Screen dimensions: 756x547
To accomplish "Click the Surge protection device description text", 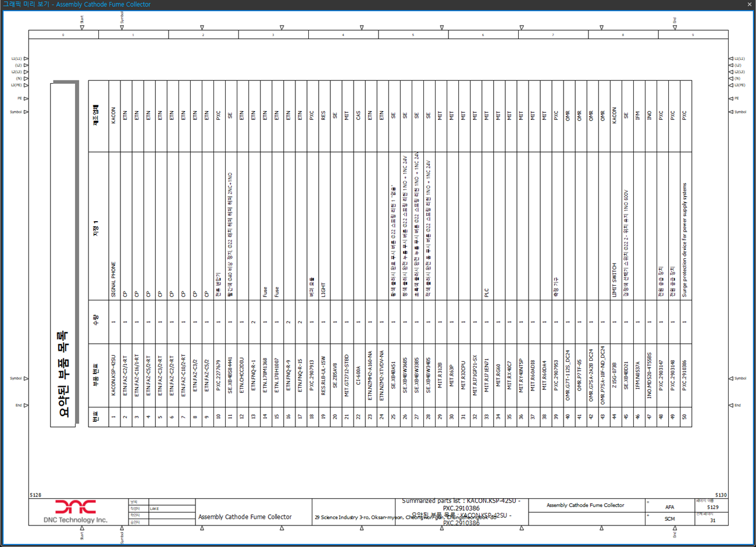I will 684,240.
